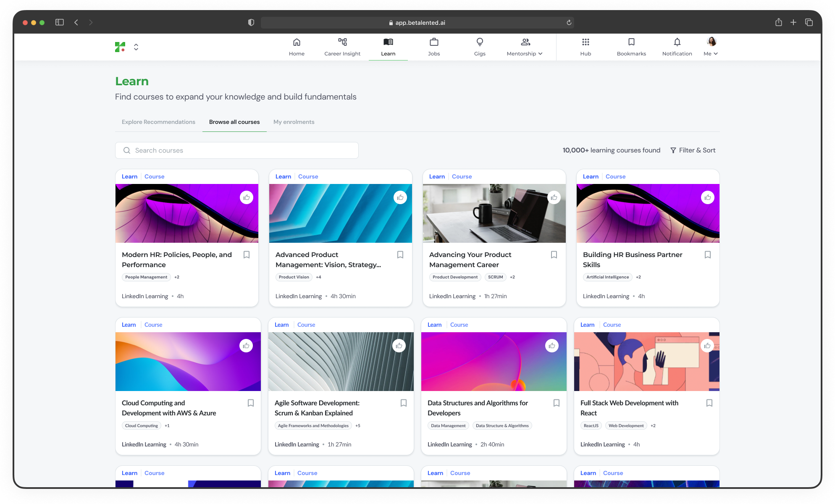Open the Career Insight nav icon
835x504 pixels.
(342, 42)
